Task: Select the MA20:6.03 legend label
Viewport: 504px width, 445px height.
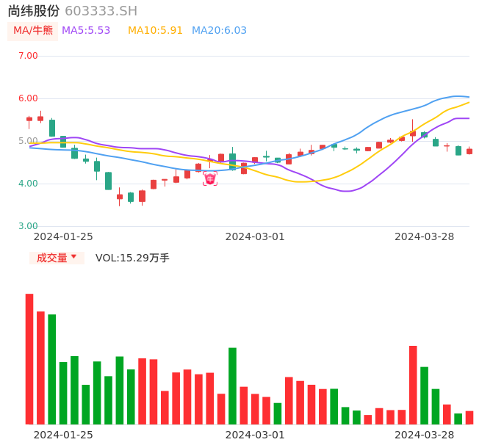Action: [219, 31]
